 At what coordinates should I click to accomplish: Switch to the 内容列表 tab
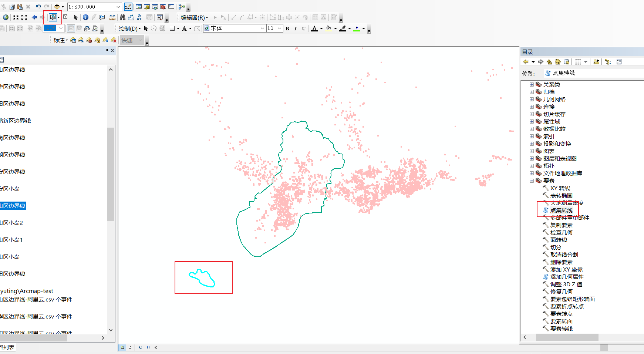click(x=7, y=347)
